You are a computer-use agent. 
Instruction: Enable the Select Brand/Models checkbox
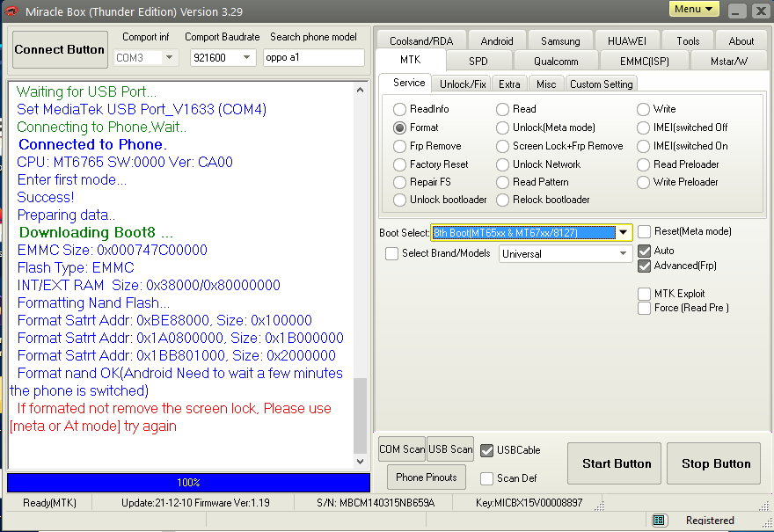tap(392, 253)
